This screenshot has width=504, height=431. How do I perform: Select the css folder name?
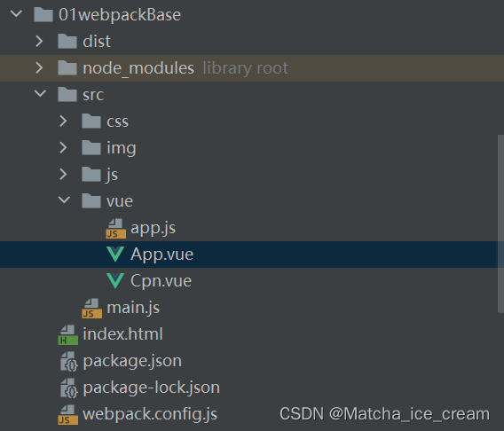(x=118, y=121)
